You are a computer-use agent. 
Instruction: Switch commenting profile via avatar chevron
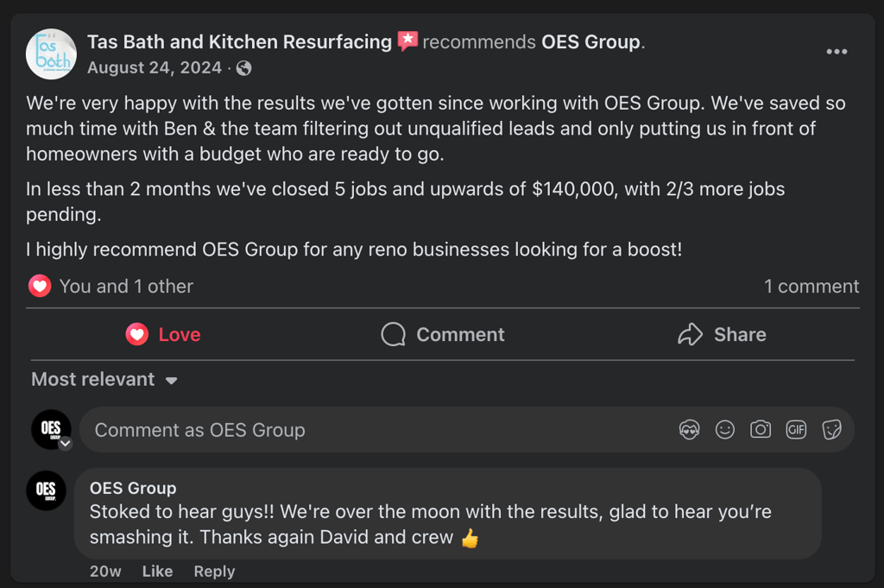65,444
